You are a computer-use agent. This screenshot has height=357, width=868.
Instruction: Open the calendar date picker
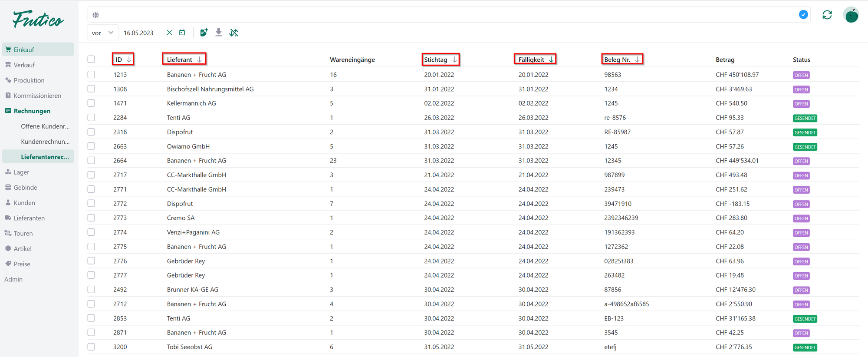coord(182,33)
